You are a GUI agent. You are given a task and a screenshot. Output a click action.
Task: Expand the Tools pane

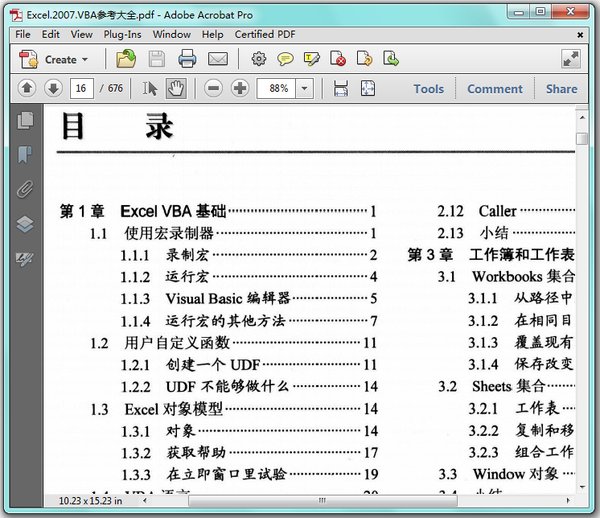(429, 89)
